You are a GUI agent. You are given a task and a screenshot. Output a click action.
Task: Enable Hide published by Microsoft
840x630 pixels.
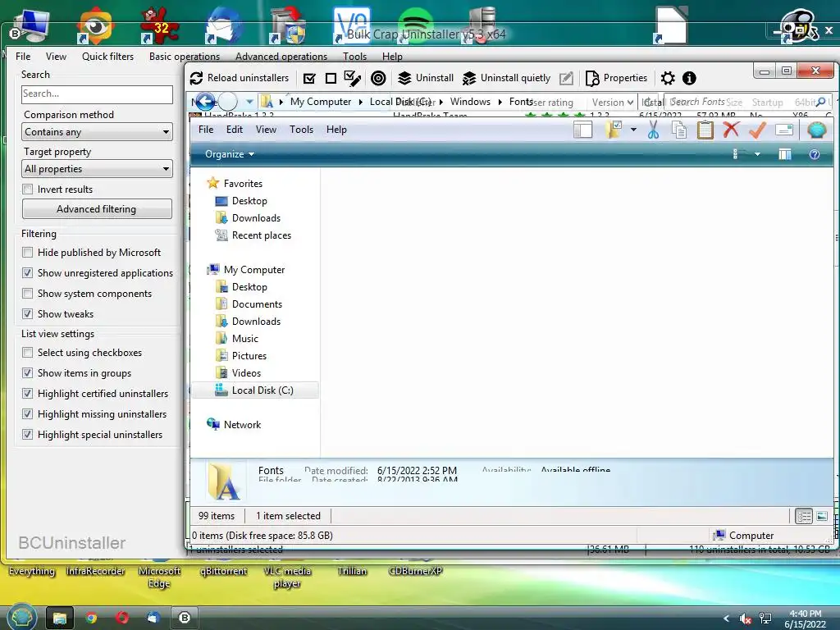click(x=27, y=253)
